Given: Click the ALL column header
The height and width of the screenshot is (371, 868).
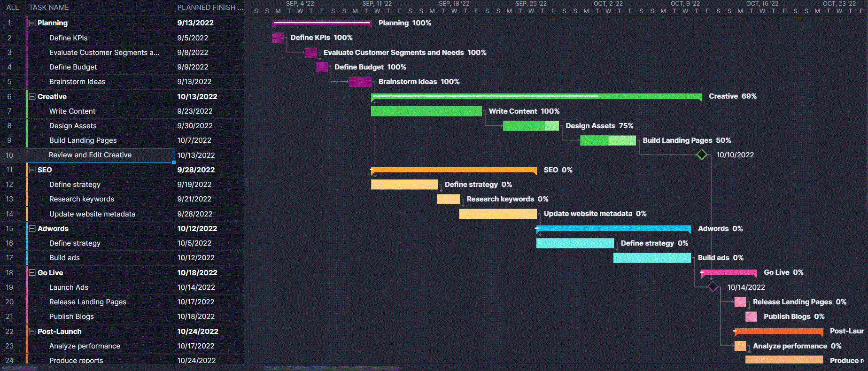Looking at the screenshot, I should coord(13,8).
